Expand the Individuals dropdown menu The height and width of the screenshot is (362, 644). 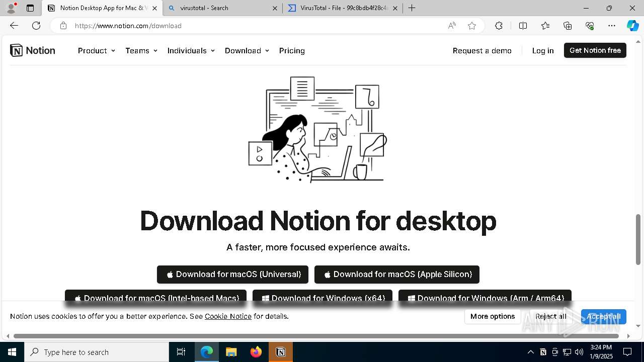(191, 50)
